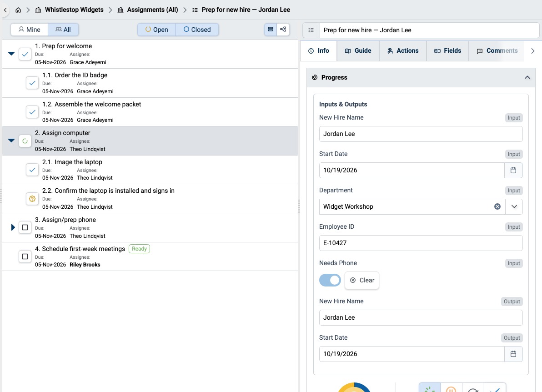Click the Prep for new hire breadcrumb
This screenshot has height=392, width=542.
246,10
